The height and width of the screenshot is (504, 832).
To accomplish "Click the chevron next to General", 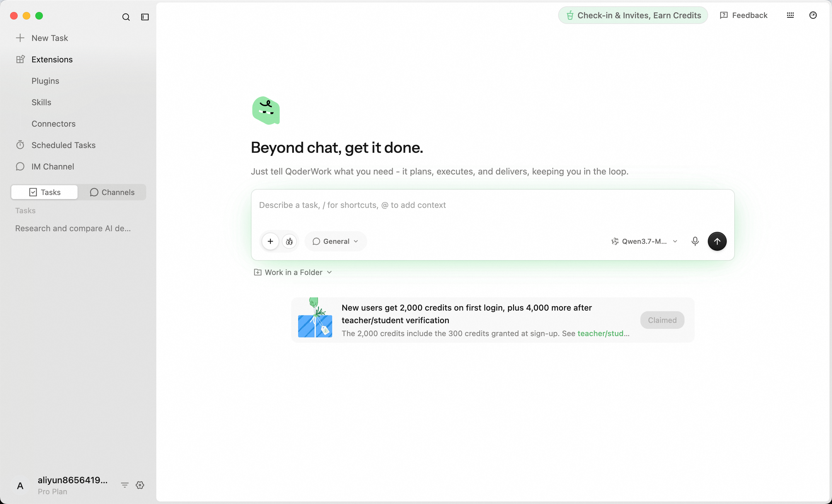I will [x=356, y=241].
